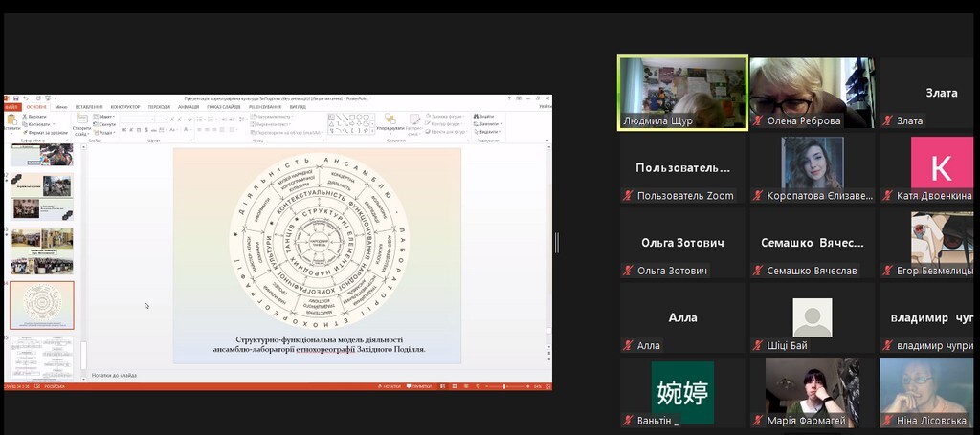Toggle the ПРИМІТКИ comments pane in the status bar
The height and width of the screenshot is (435, 980).
[x=419, y=386]
